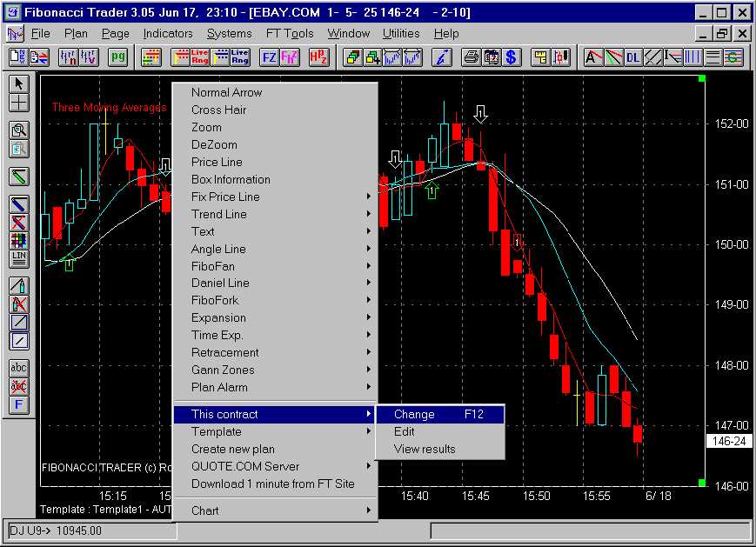This screenshot has width=756, height=547.
Task: Click the LIN tool in left sidebar
Action: point(19,258)
